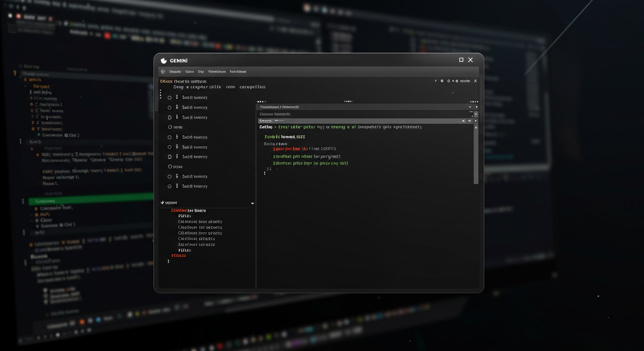This screenshot has height=351, width=644.
Task: Select the settings icon left of the menu bar
Action: 162,72
